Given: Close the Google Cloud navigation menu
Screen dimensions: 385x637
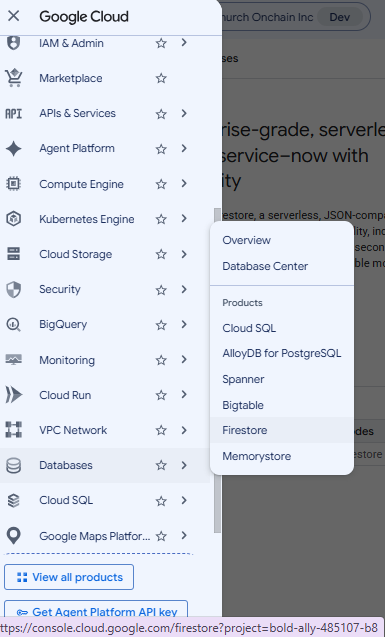Looking at the screenshot, I should (13, 16).
